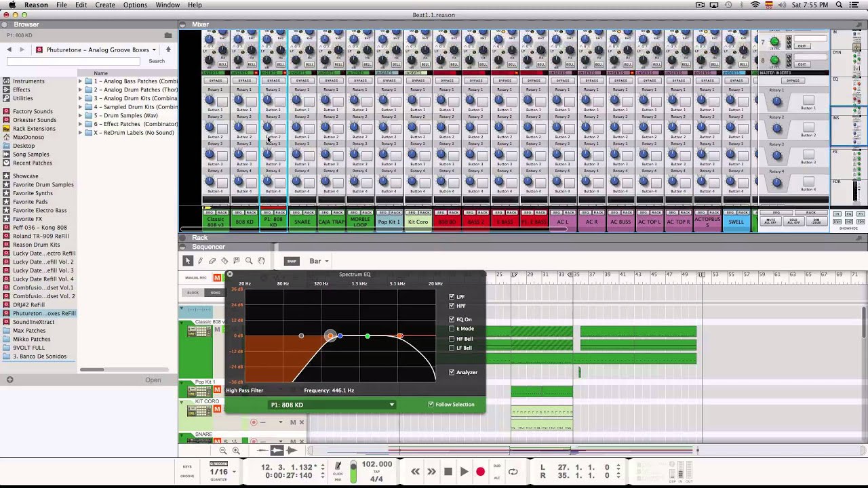Toggle the Analyzer checkbox
868x488 pixels.
452,372
